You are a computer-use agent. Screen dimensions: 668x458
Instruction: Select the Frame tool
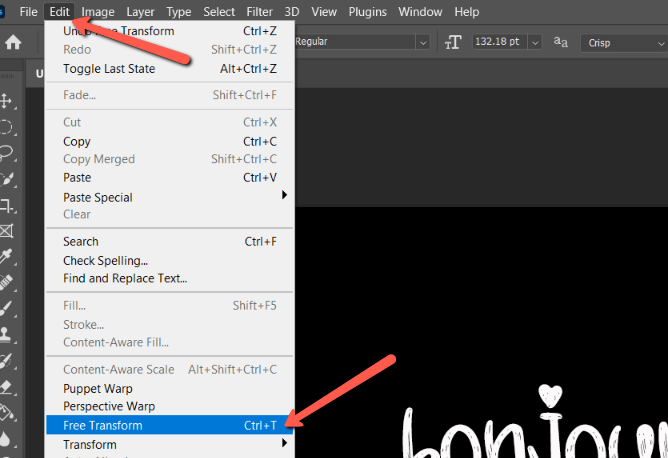[6, 231]
